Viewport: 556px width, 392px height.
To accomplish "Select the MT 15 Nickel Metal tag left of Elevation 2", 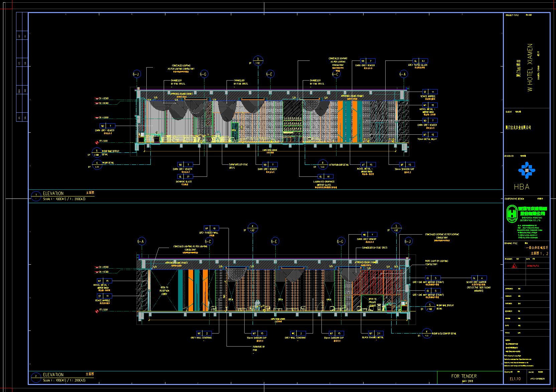I will [x=104, y=281].
